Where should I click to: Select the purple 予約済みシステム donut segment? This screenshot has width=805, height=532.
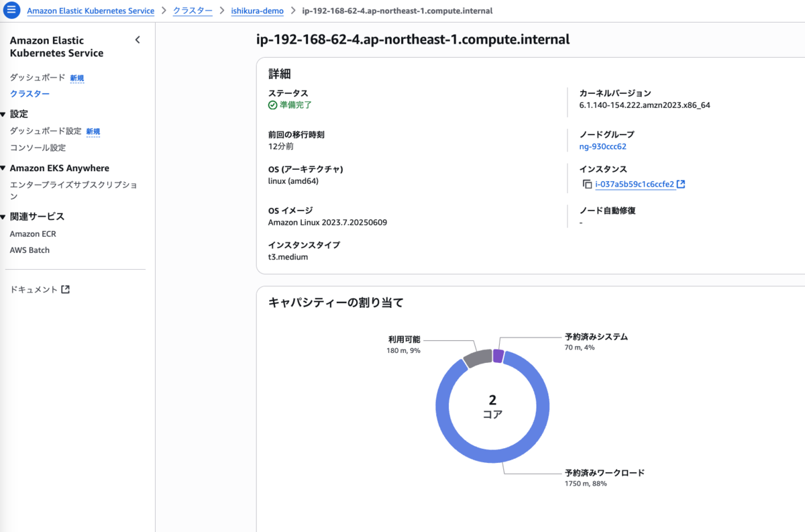(498, 356)
